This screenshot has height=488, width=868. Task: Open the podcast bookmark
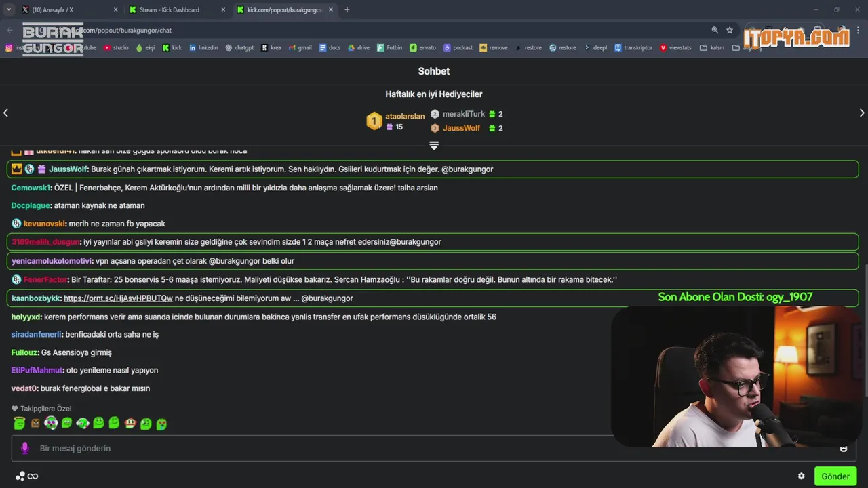click(458, 48)
